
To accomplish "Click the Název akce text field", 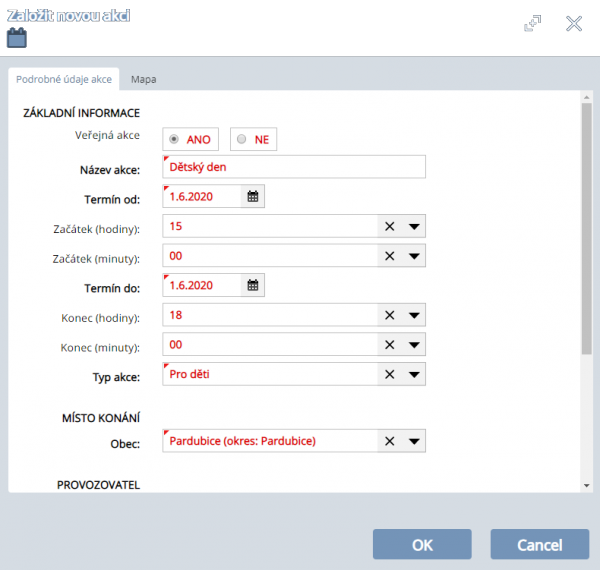I will pyautogui.click(x=294, y=167).
